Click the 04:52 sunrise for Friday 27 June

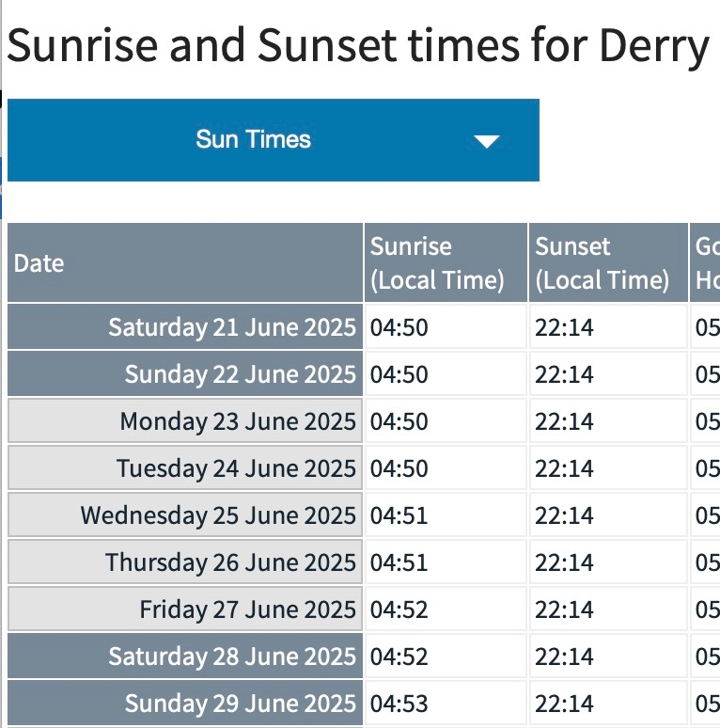tap(399, 609)
